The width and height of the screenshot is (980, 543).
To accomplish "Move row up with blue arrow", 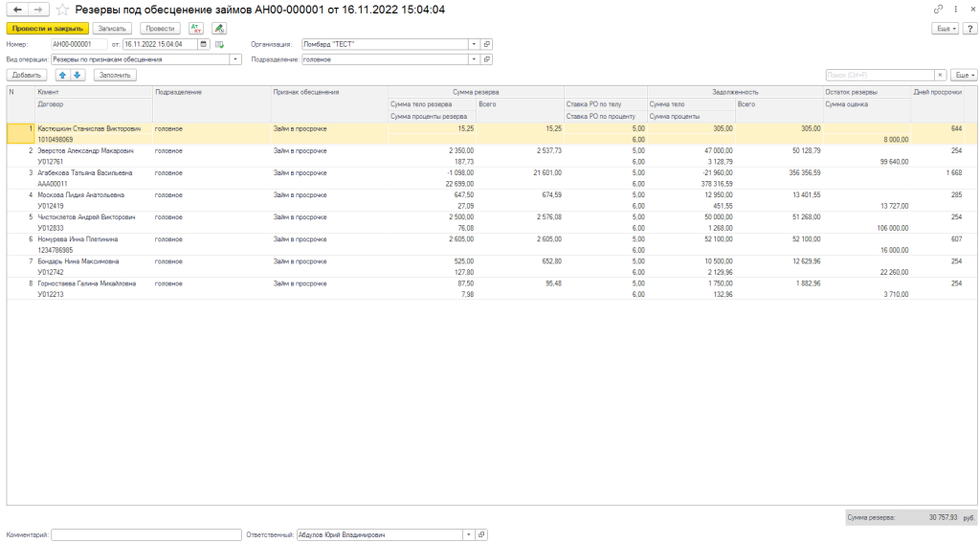I will (x=63, y=75).
